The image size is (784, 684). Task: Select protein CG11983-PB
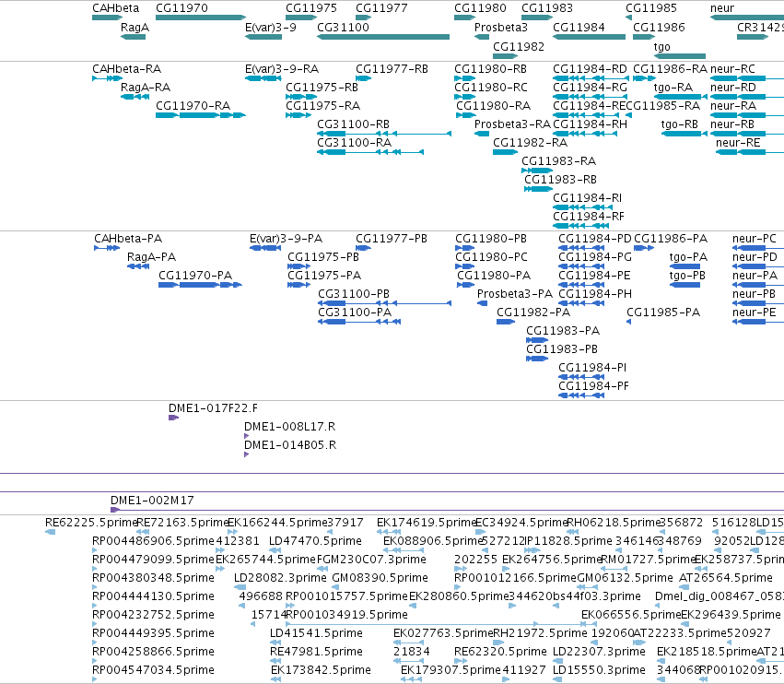coord(537,359)
